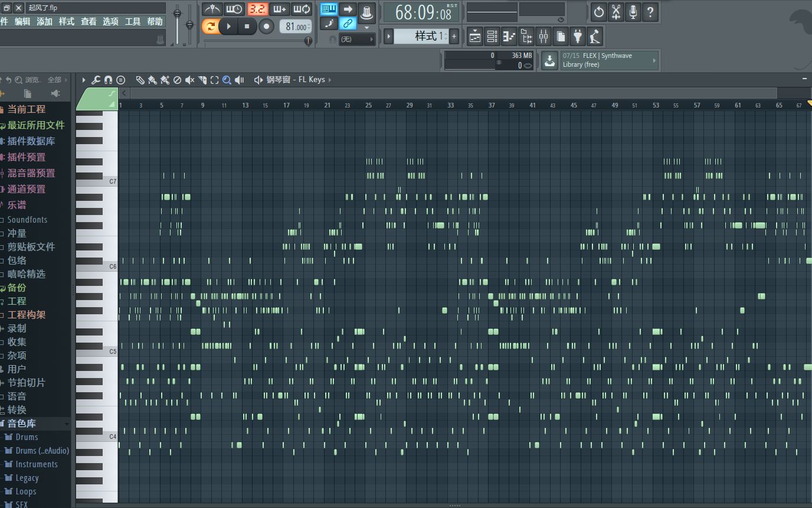Open piano roll wrench tools menu
The width and height of the screenshot is (812, 508).
point(96,80)
